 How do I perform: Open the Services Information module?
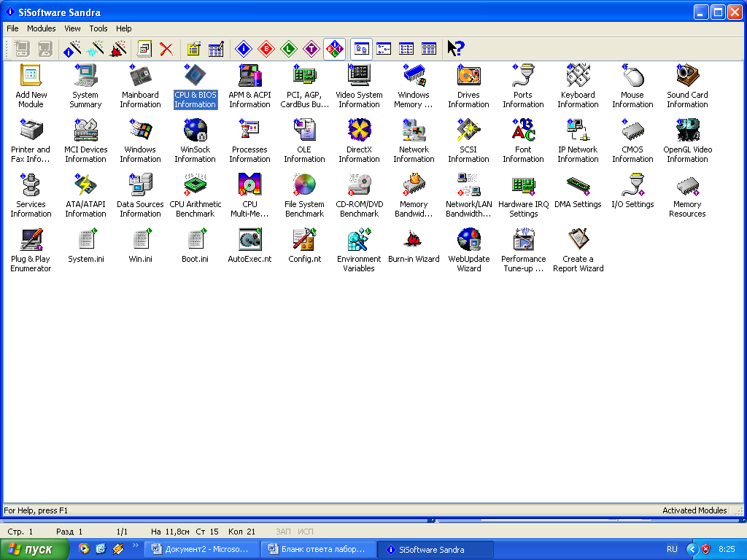(31, 195)
